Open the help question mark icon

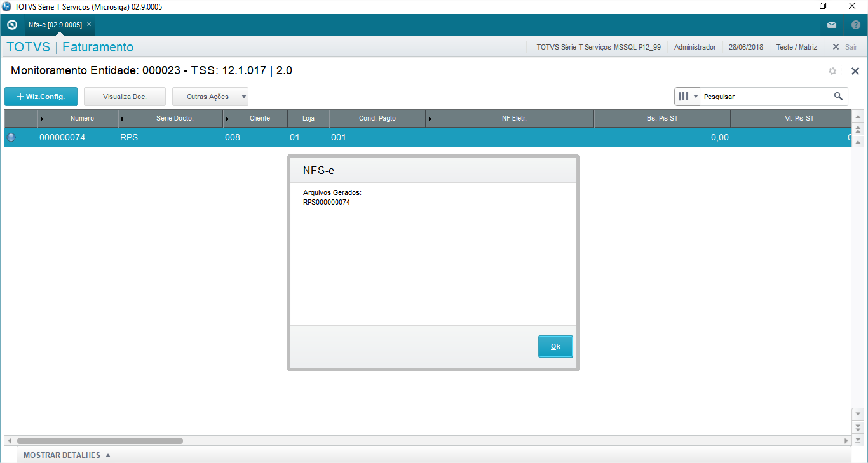[856, 25]
